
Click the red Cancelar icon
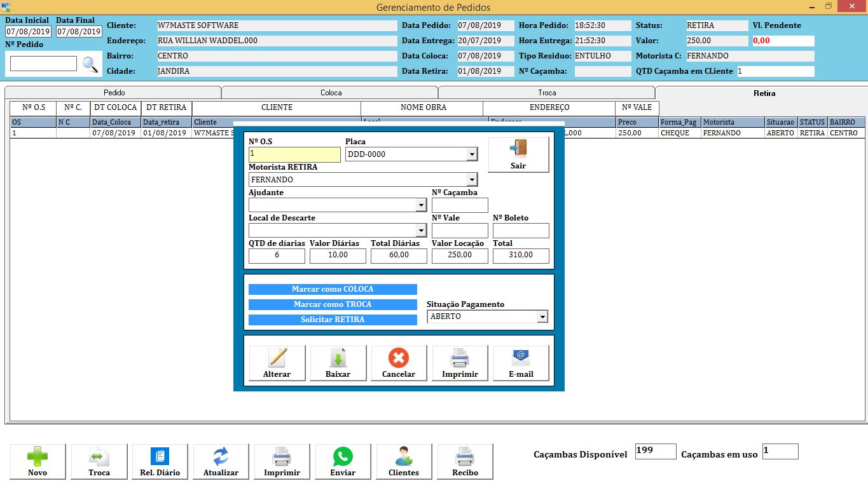point(399,358)
